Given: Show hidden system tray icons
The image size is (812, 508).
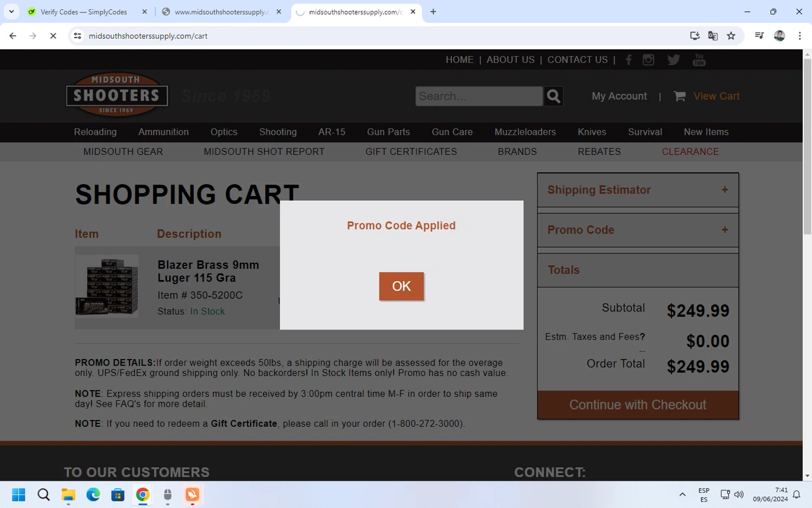Looking at the screenshot, I should pyautogui.click(x=682, y=494).
